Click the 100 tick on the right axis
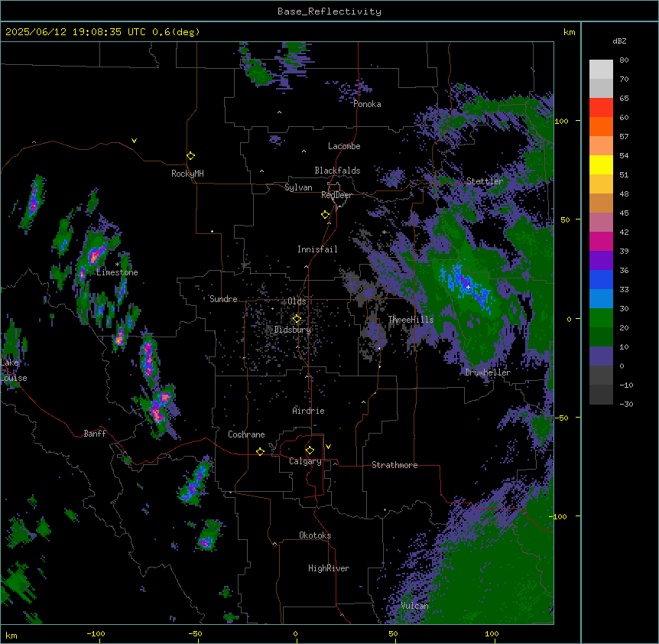The height and width of the screenshot is (644, 659). click(x=561, y=121)
